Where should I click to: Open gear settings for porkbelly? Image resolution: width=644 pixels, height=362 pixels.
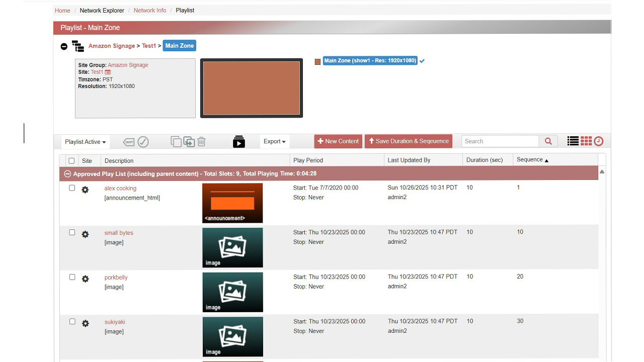pyautogui.click(x=85, y=279)
